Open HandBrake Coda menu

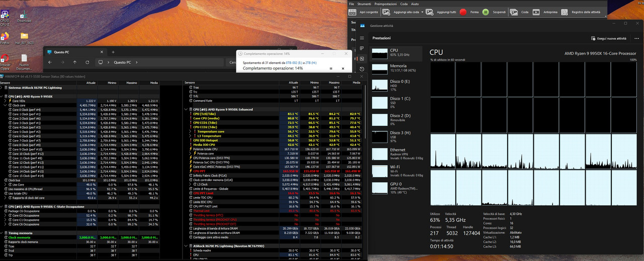pos(404,4)
